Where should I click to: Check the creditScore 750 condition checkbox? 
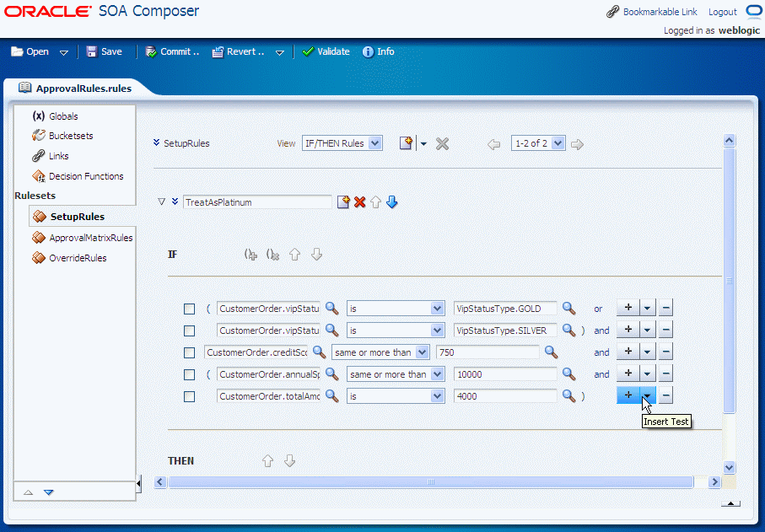189,352
